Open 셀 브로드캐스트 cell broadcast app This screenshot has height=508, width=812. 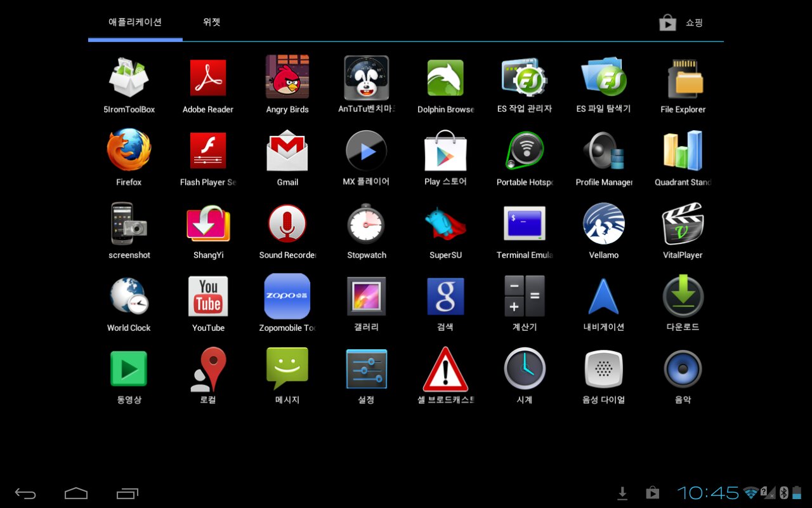coord(445,377)
